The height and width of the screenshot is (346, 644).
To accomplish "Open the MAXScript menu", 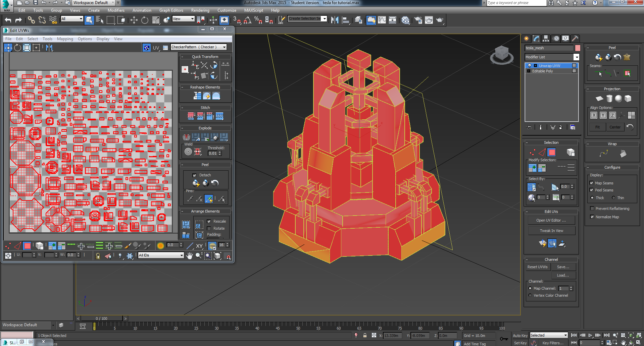I will [254, 10].
